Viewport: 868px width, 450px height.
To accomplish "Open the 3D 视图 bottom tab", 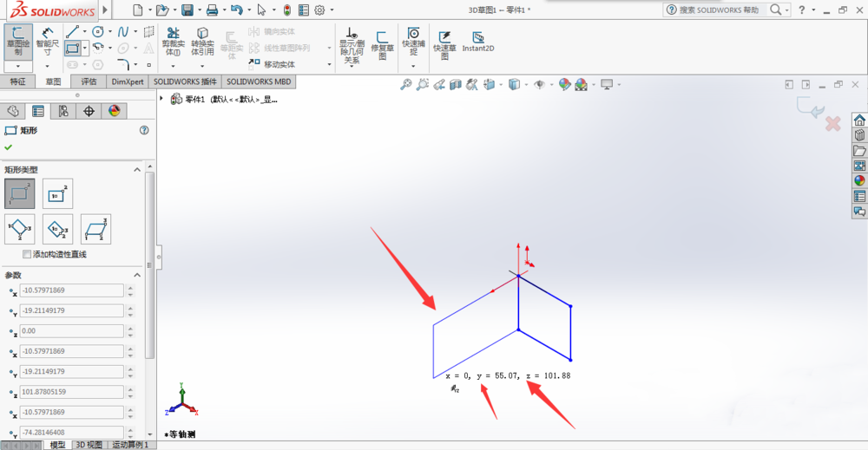I will 89,445.
